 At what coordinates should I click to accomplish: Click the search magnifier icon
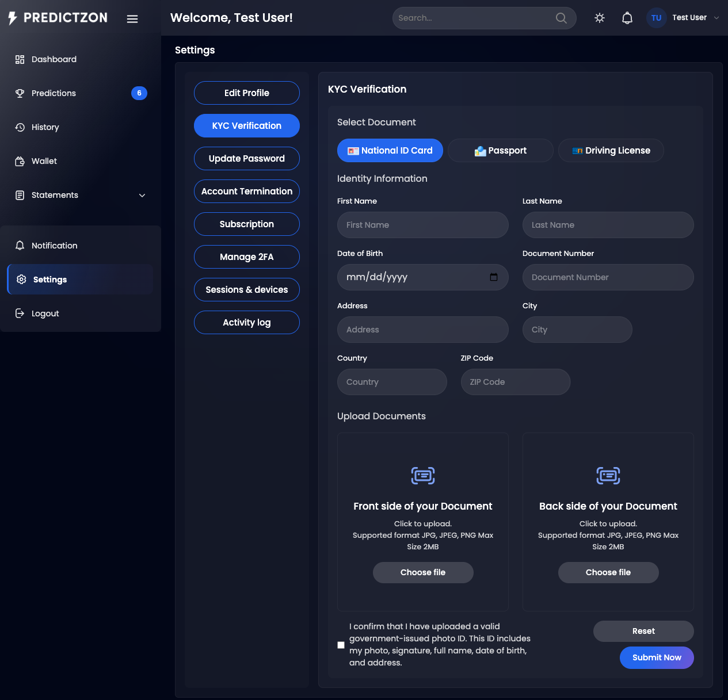[x=561, y=18]
